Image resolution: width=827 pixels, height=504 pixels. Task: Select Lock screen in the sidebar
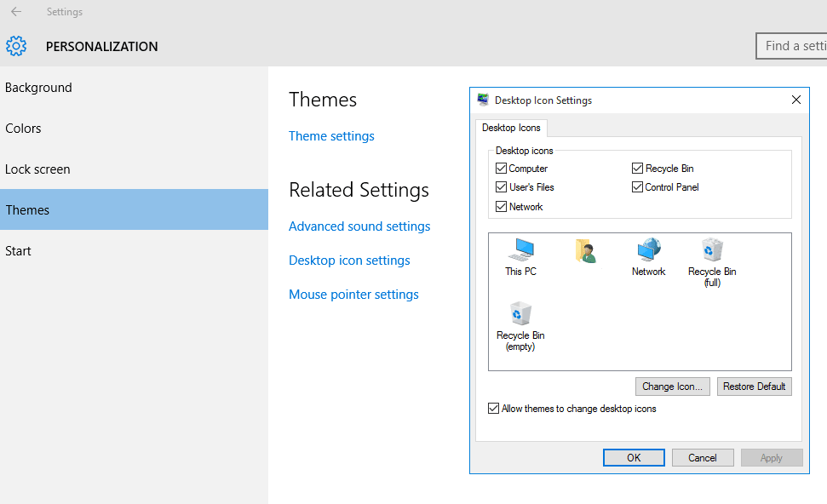tap(37, 169)
